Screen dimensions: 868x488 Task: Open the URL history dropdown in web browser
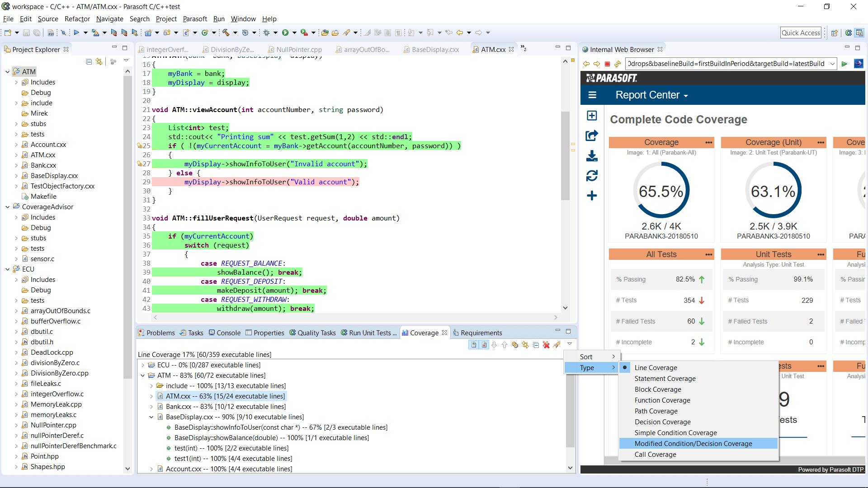[x=832, y=64]
